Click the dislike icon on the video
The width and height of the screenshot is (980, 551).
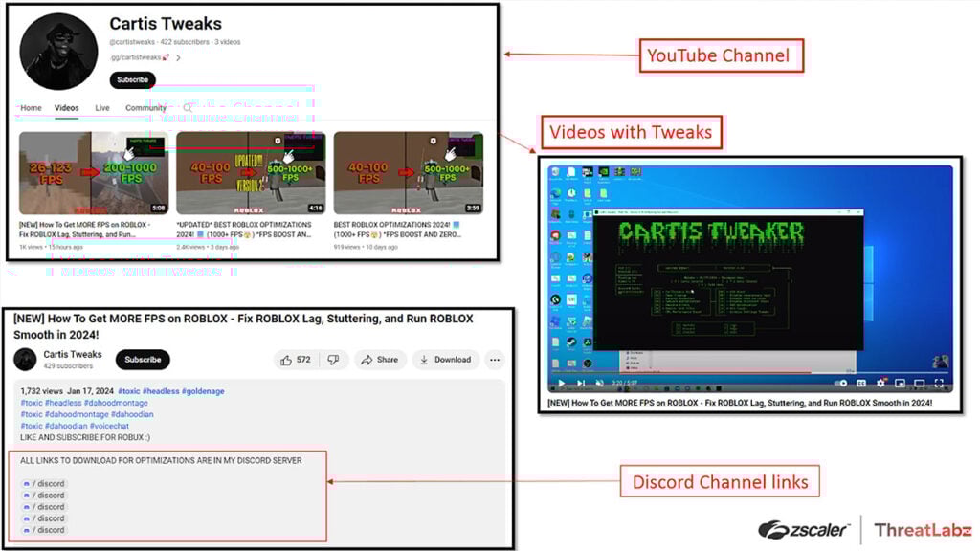point(333,360)
